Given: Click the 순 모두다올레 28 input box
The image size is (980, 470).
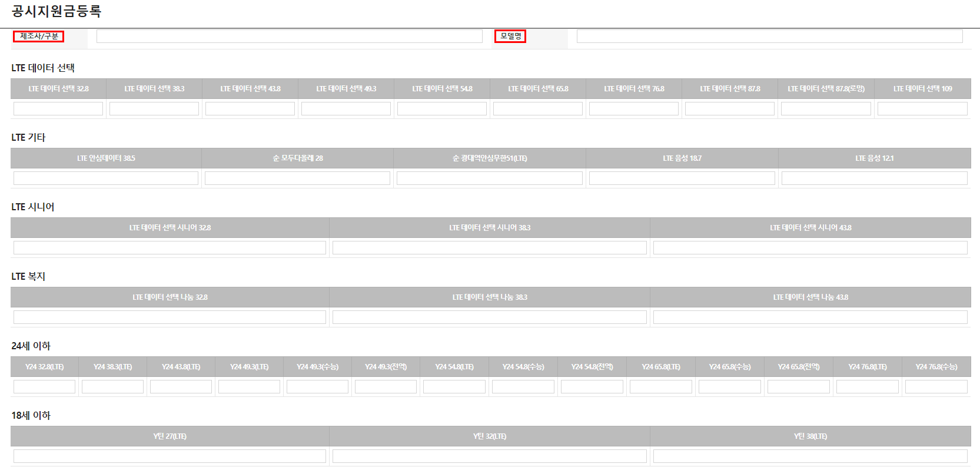Looking at the screenshot, I should pos(297,178).
